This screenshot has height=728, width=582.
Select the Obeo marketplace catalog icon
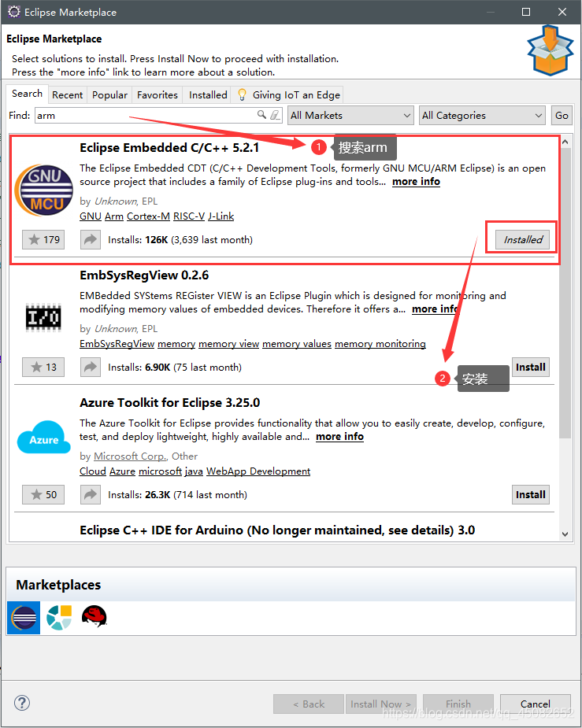click(x=59, y=618)
